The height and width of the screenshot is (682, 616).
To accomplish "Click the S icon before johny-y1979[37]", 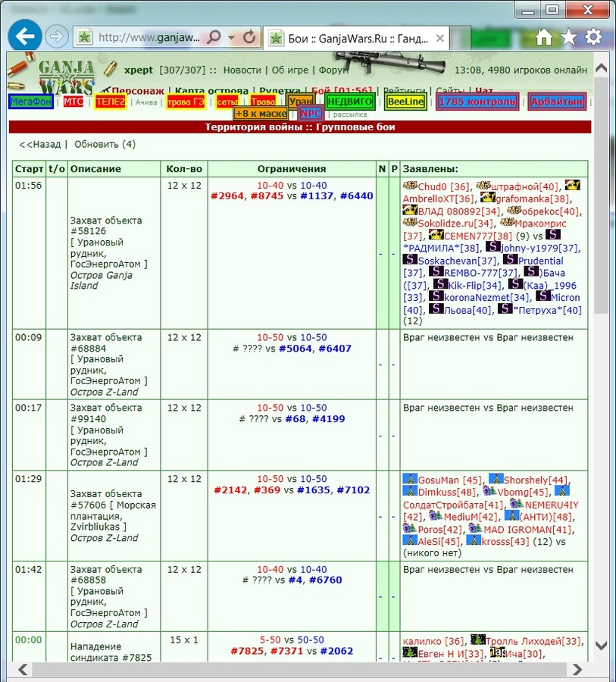I will pos(492,247).
